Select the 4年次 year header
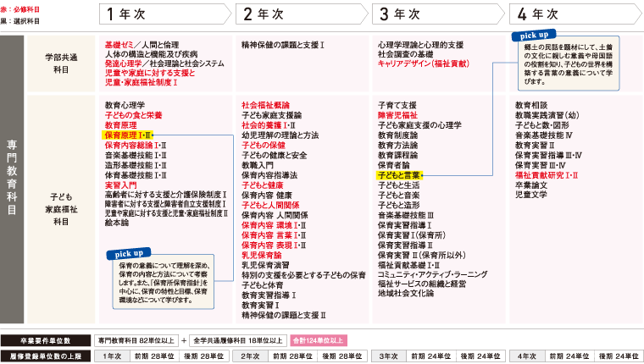Image resolution: width=644 pixels, height=364 pixels. pyautogui.click(x=575, y=14)
